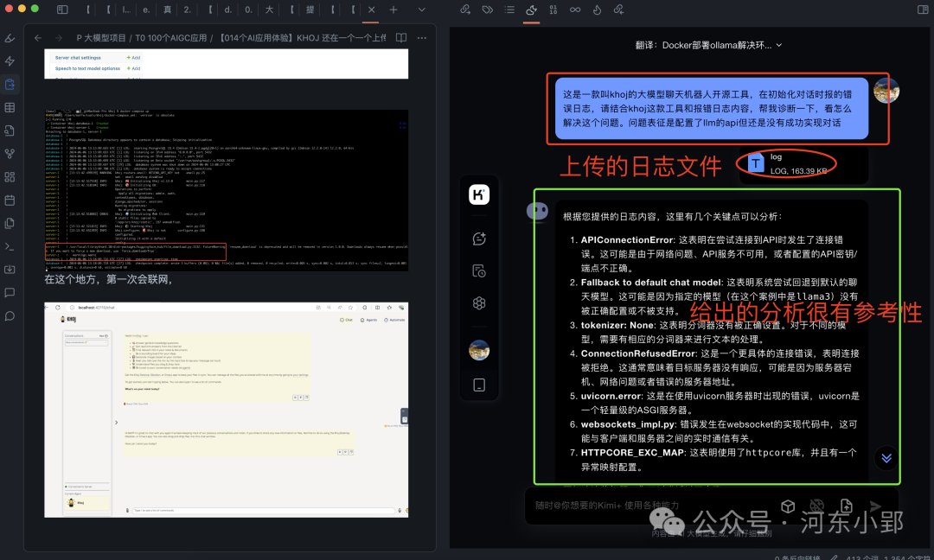Open the uploaded log file attachment
934x560 pixels.
click(x=803, y=163)
